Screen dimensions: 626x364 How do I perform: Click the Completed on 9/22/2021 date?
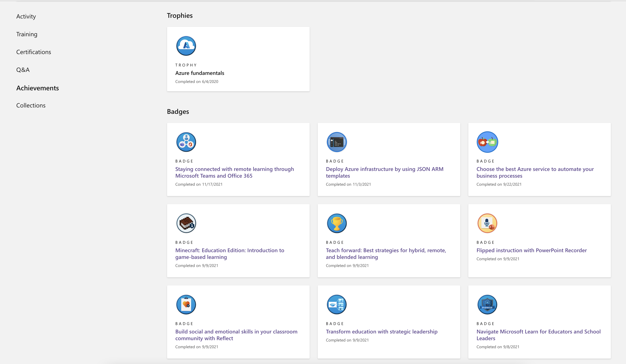[x=499, y=184]
